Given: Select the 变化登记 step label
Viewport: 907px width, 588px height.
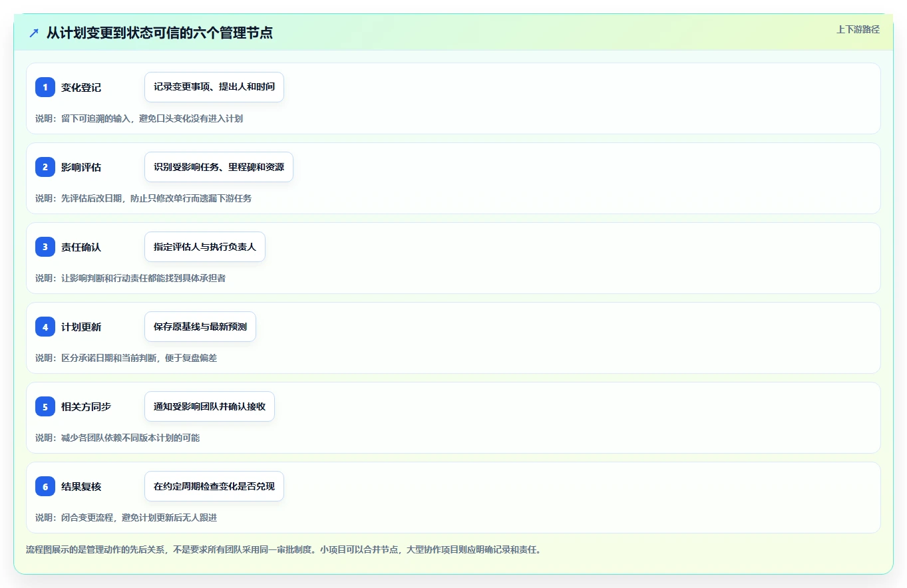Looking at the screenshot, I should [x=81, y=87].
